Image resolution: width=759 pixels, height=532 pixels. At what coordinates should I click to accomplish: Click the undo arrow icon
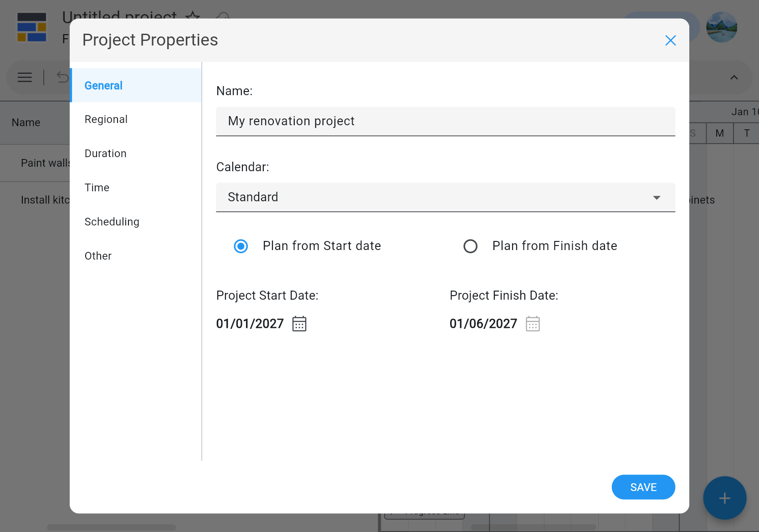(62, 77)
